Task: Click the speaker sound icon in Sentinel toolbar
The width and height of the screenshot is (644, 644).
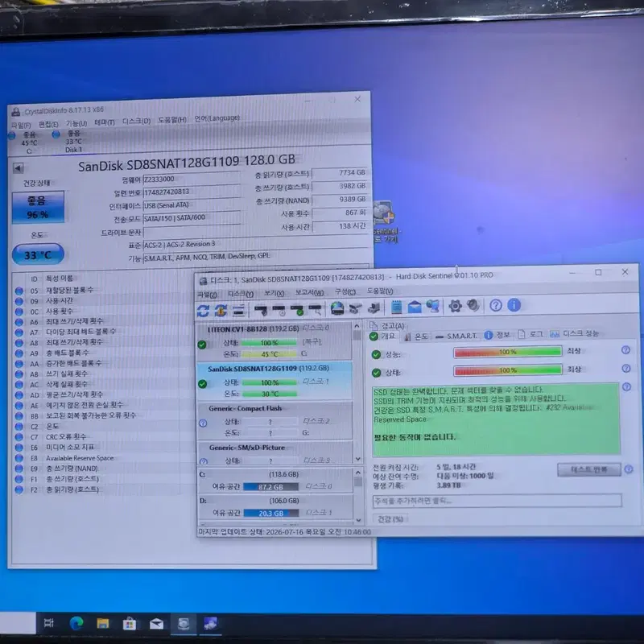Action: [473, 306]
